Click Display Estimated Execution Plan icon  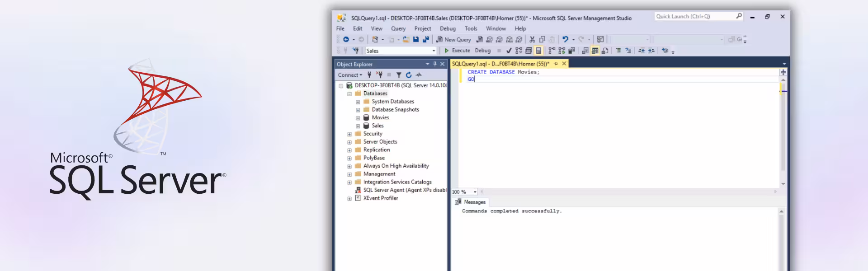coord(519,51)
